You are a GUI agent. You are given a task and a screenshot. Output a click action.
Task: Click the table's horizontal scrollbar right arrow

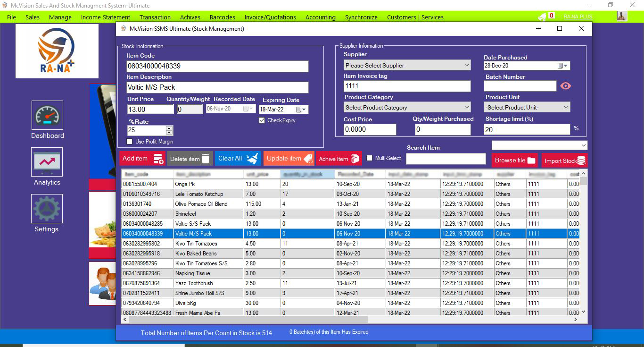(x=576, y=320)
